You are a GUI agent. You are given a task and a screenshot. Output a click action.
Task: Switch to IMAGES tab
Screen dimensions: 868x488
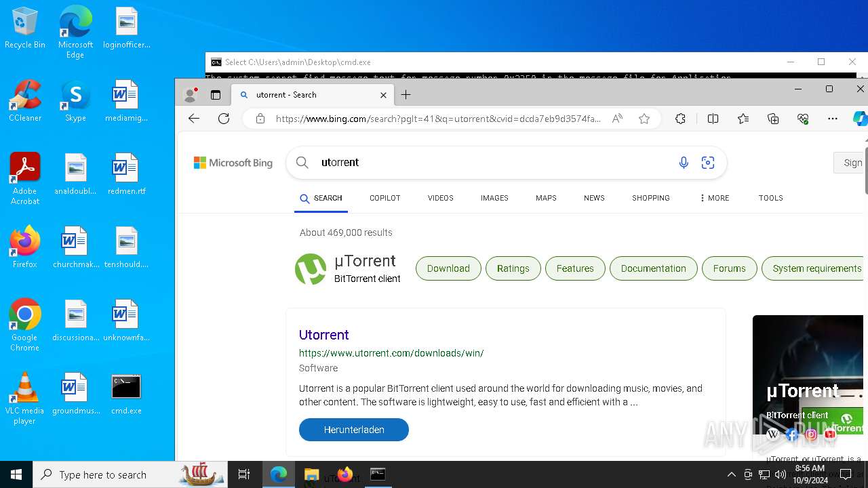click(x=494, y=198)
